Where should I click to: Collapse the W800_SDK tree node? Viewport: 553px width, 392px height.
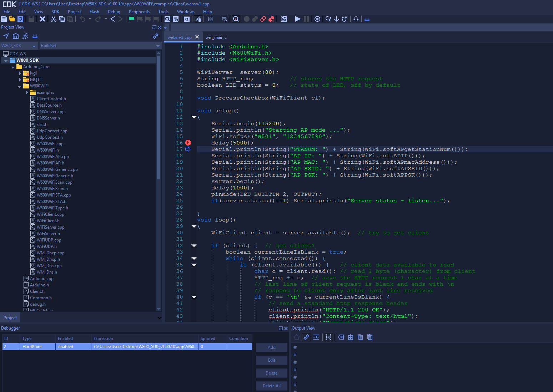coord(6,61)
